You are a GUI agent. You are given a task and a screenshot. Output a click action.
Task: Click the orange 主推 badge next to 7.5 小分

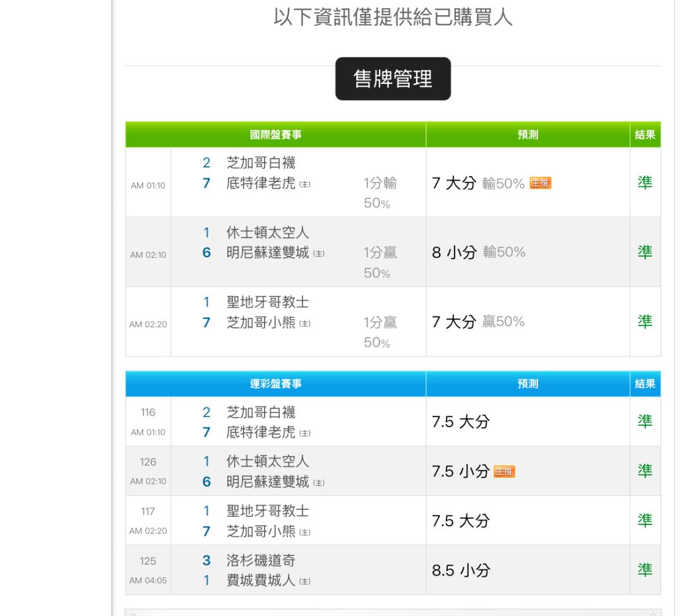click(x=505, y=471)
